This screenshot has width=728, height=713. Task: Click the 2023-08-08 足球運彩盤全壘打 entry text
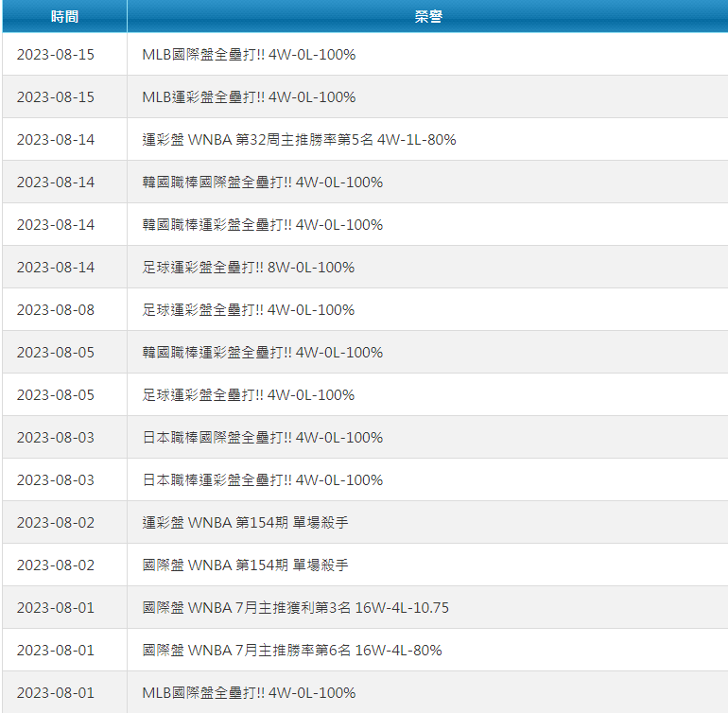(x=249, y=310)
